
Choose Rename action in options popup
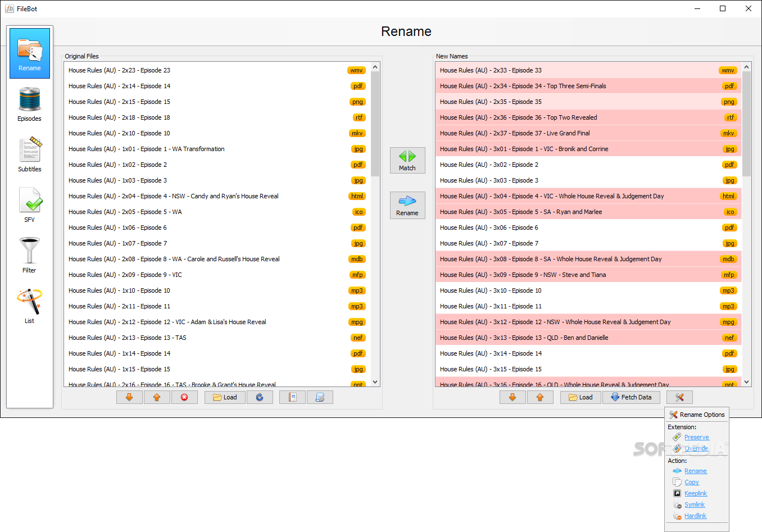point(695,471)
